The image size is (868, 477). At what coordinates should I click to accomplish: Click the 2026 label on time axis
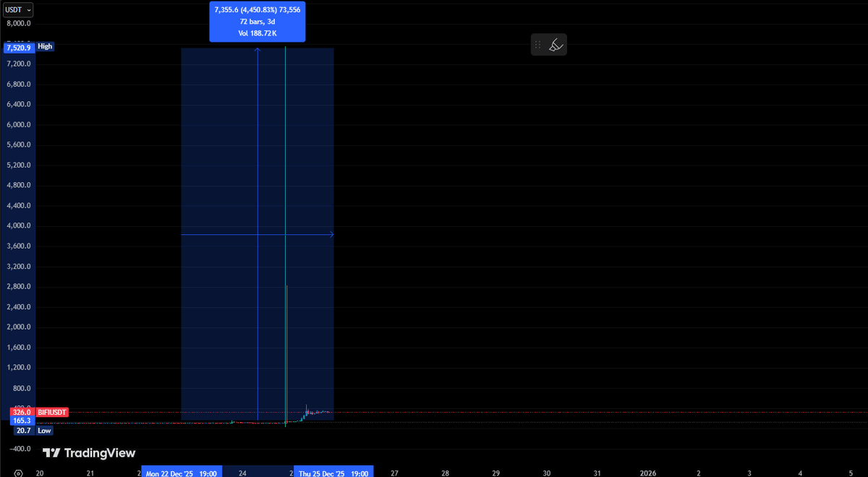[648, 473]
